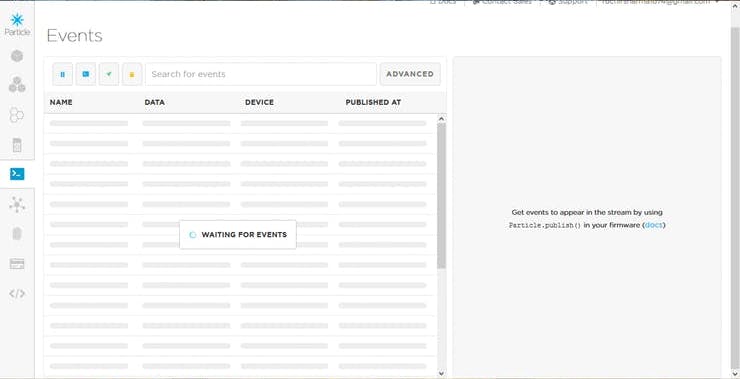Screen dimensions: 740x379
Task: Open the Billing credit card icon in the sidebar
Action: (x=17, y=264)
